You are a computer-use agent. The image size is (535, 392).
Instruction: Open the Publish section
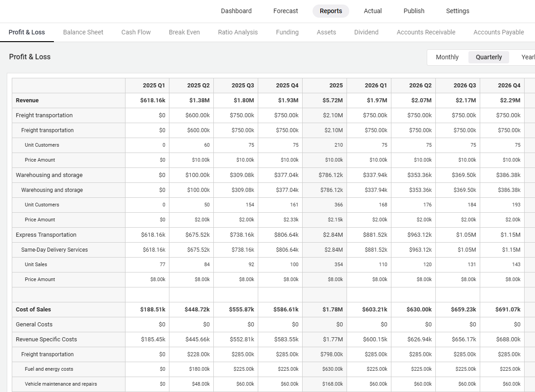pyautogui.click(x=414, y=11)
